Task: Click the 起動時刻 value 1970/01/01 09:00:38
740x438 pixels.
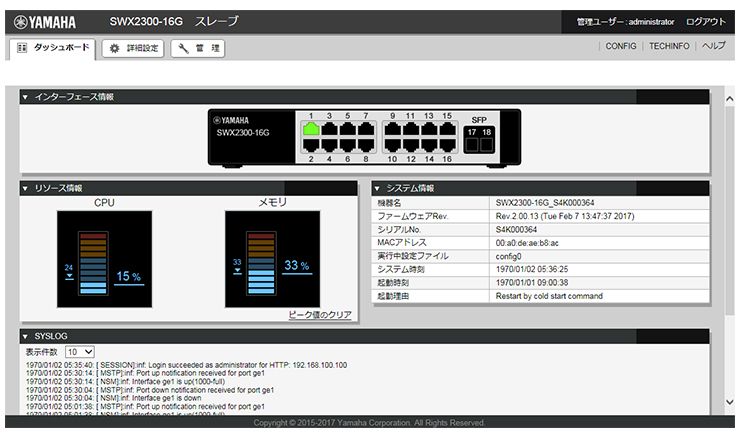Action: pyautogui.click(x=532, y=283)
